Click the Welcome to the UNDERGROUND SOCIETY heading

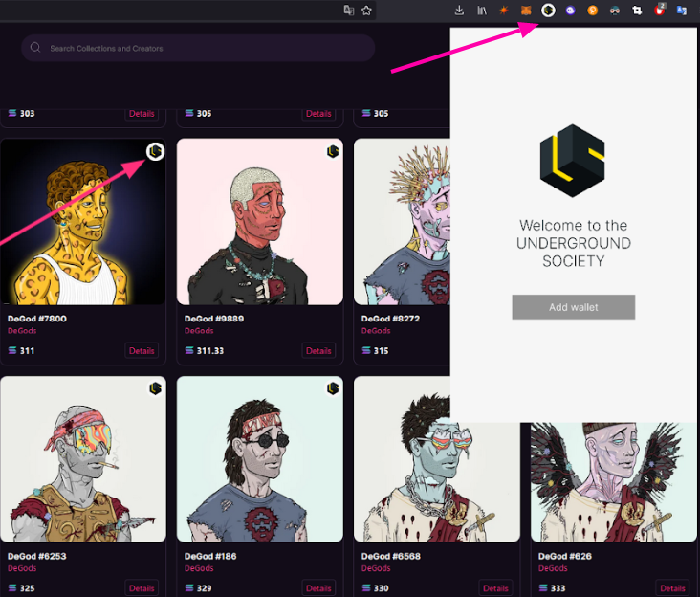click(x=573, y=243)
